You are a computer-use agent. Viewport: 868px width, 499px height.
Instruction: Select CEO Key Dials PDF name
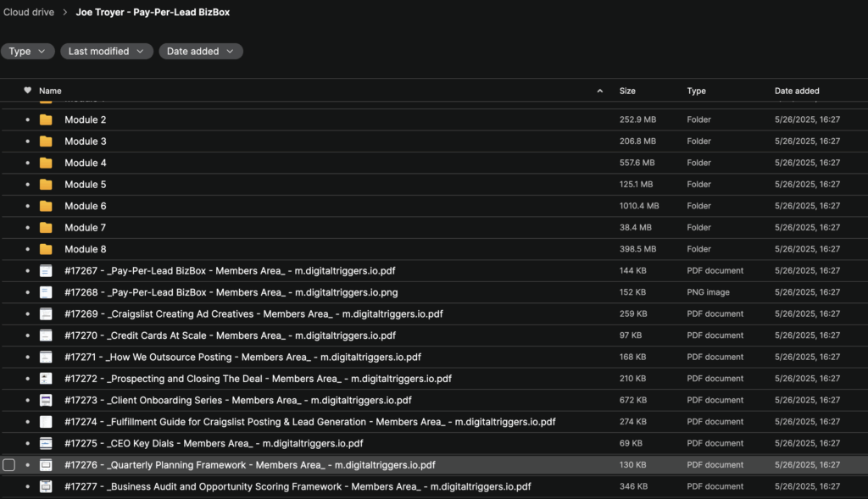click(x=214, y=443)
